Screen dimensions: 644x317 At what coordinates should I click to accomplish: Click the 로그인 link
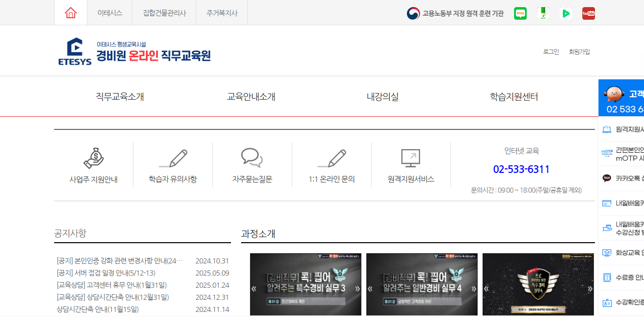click(x=550, y=51)
